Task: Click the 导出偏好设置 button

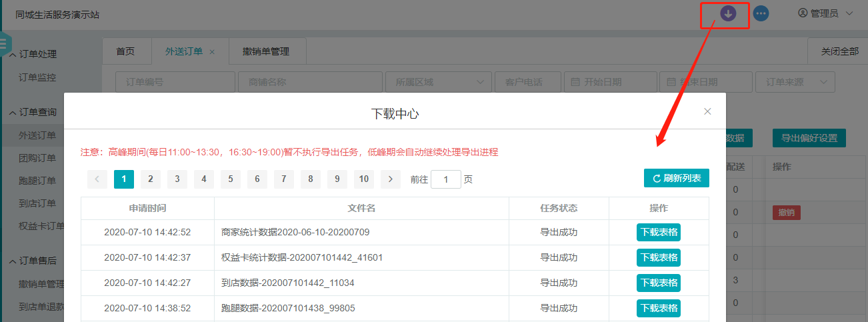Action: coord(809,138)
